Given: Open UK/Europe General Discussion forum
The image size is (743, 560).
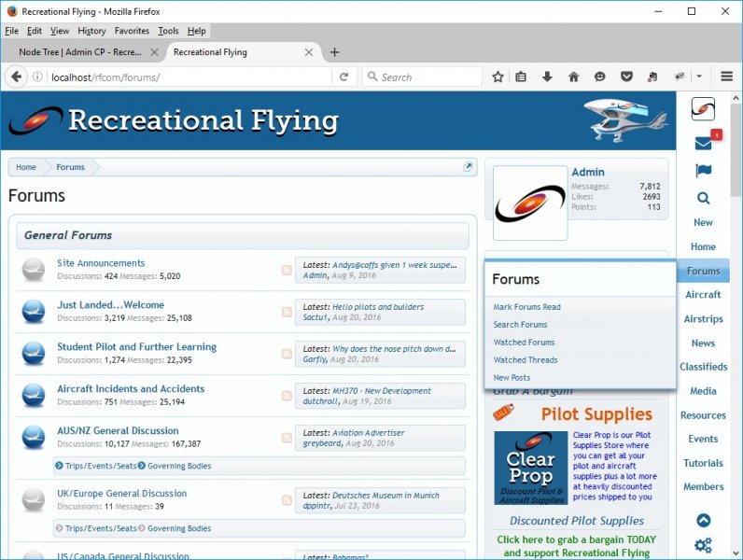Looking at the screenshot, I should 121,493.
